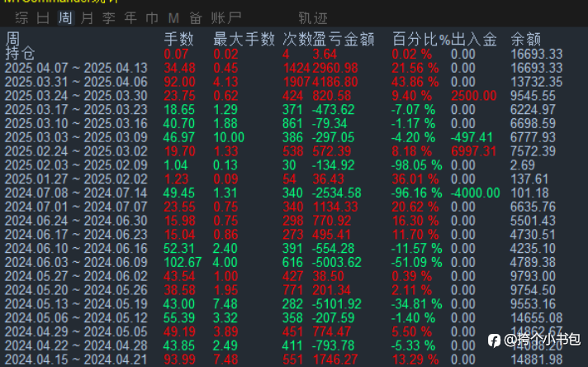This screenshot has height=367, width=588.
Task: Click the 2500.00 deposit value
Action: click(474, 96)
